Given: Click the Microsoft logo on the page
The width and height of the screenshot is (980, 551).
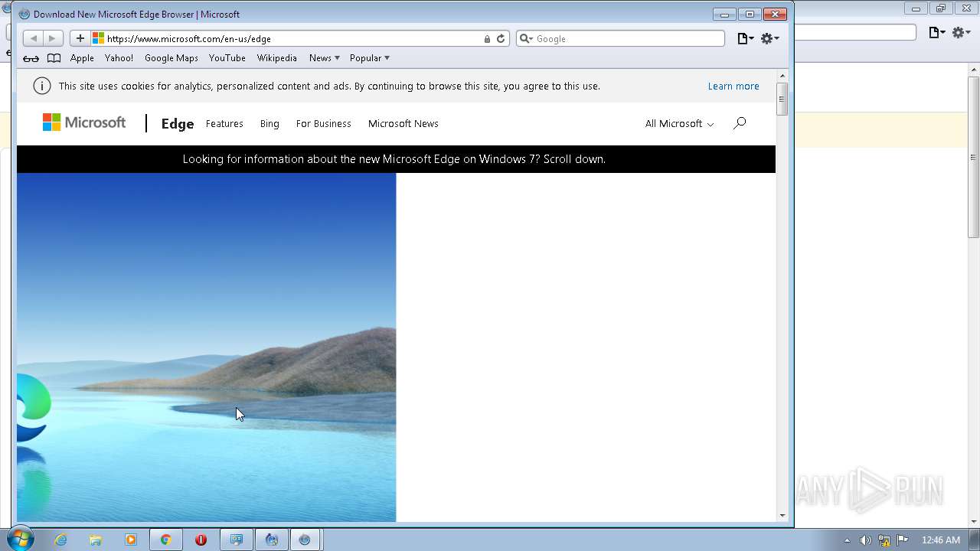Looking at the screenshot, I should (84, 122).
